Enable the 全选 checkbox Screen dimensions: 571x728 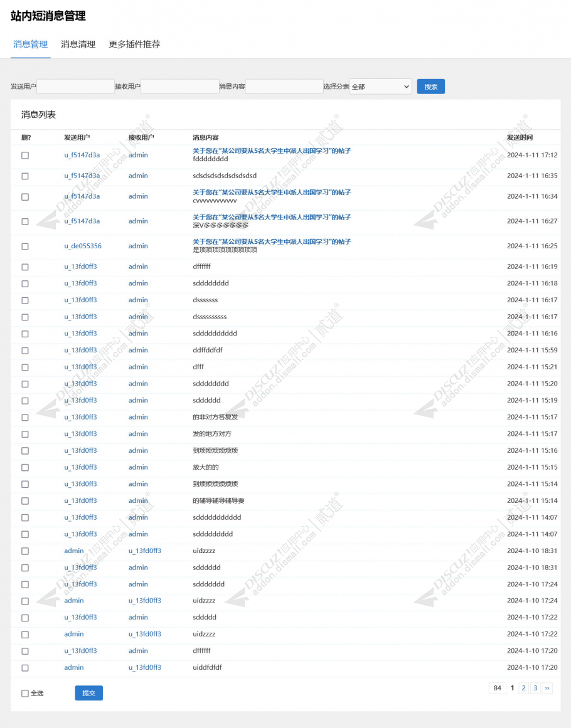(25, 693)
